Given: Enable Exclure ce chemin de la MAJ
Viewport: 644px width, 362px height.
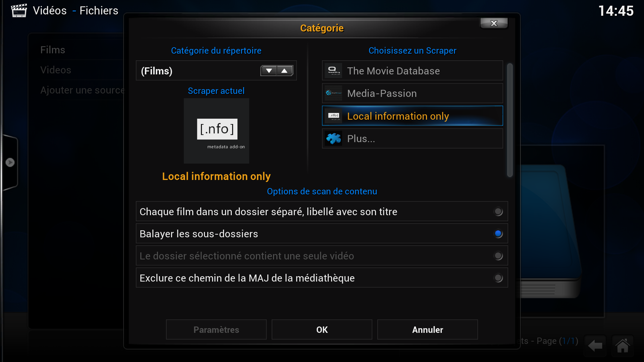Looking at the screenshot, I should (x=498, y=278).
